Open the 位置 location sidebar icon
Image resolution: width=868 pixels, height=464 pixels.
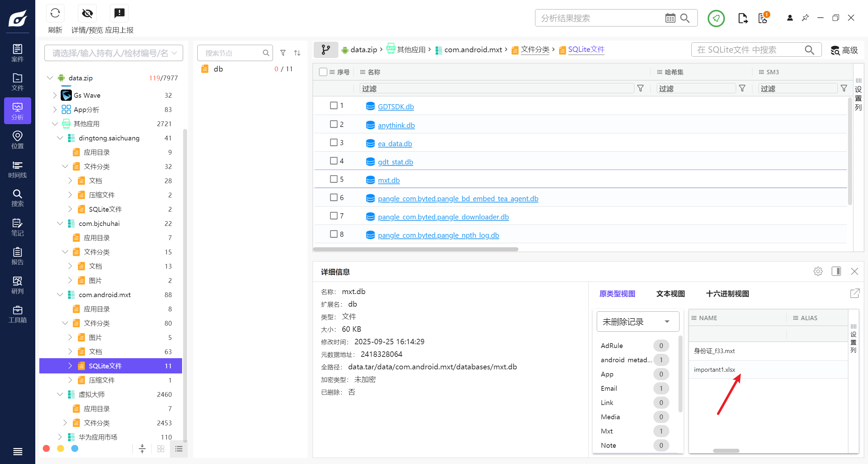(x=17, y=140)
